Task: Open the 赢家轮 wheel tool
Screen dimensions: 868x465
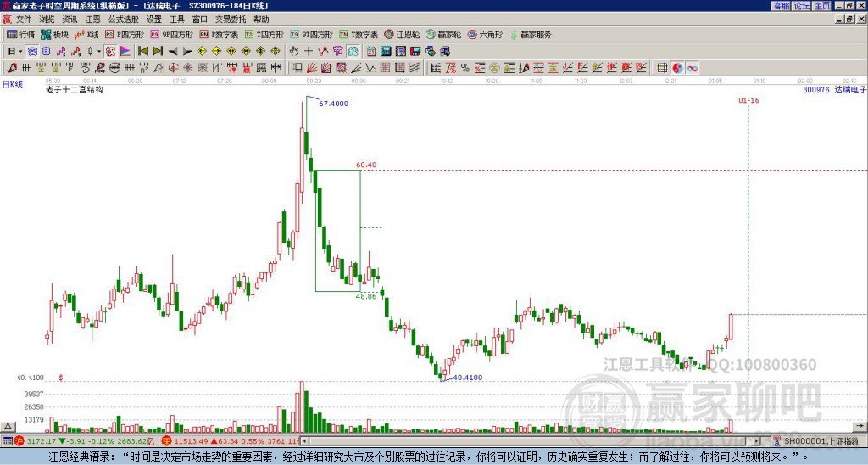Action: [444, 34]
